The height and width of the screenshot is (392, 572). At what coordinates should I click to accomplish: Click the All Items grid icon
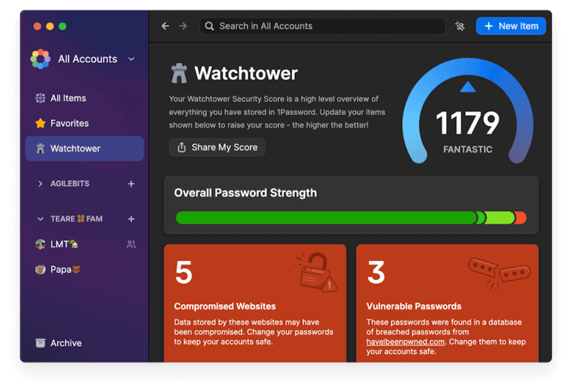point(40,98)
